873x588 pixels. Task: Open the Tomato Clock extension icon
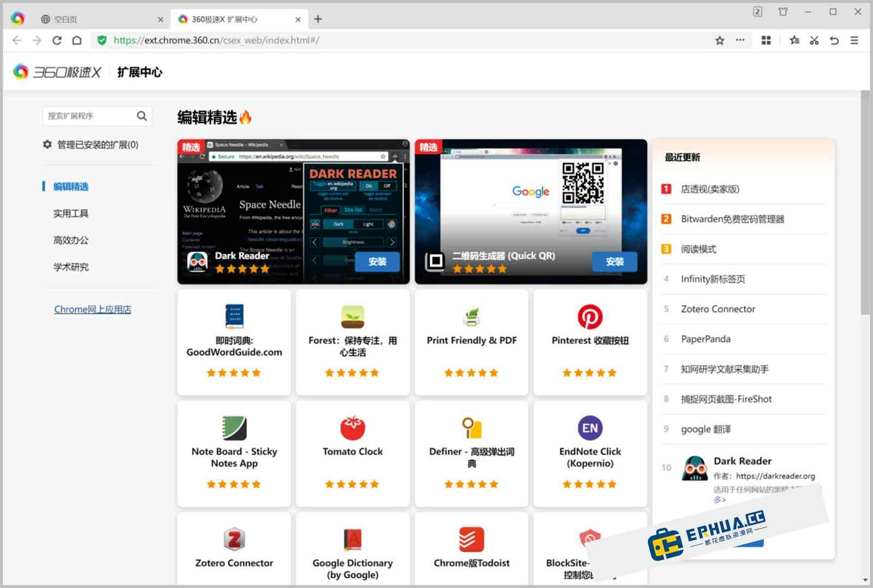352,428
